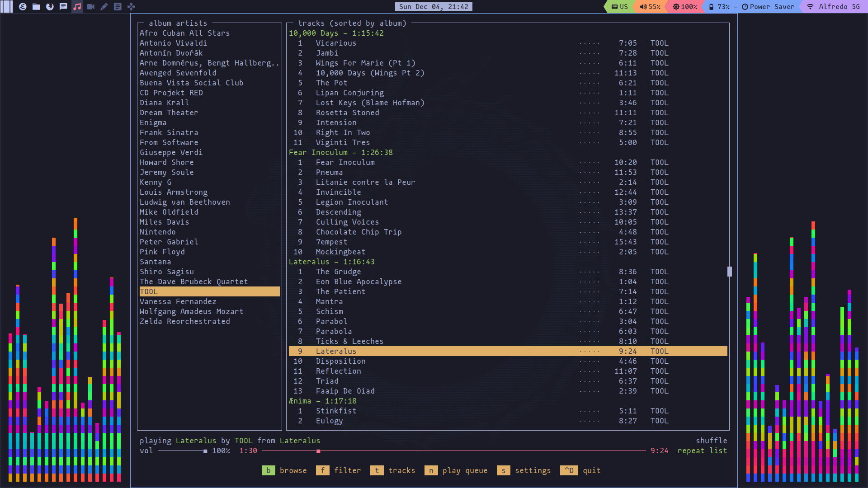
Task: Open the pencil editing workspace icon
Action: (x=104, y=6)
